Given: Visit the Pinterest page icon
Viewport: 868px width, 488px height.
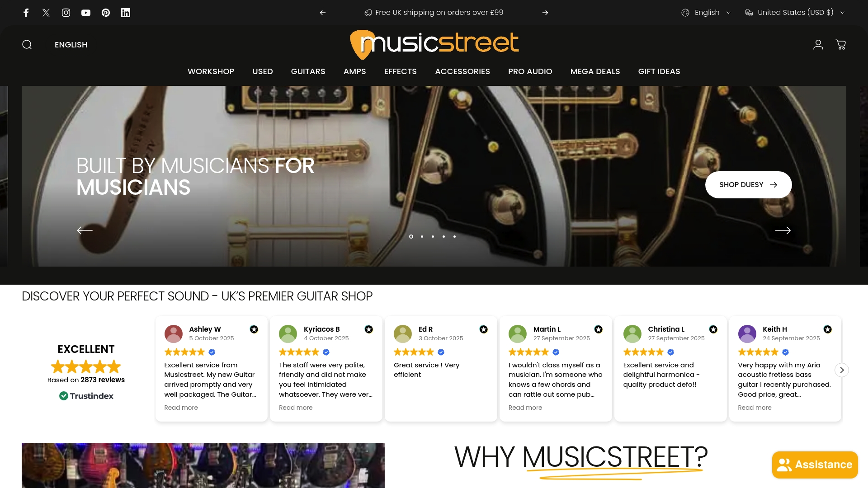Looking at the screenshot, I should pos(106,13).
